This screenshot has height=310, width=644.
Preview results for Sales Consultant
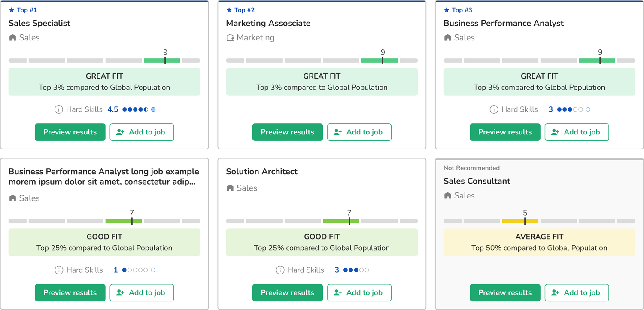coord(505,292)
